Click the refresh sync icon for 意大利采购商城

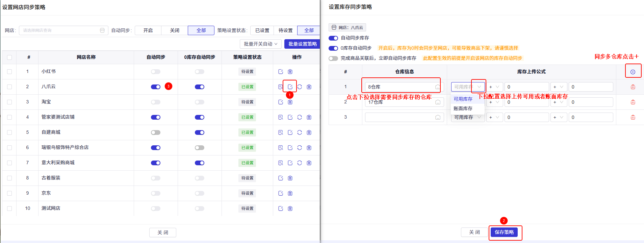[300, 163]
